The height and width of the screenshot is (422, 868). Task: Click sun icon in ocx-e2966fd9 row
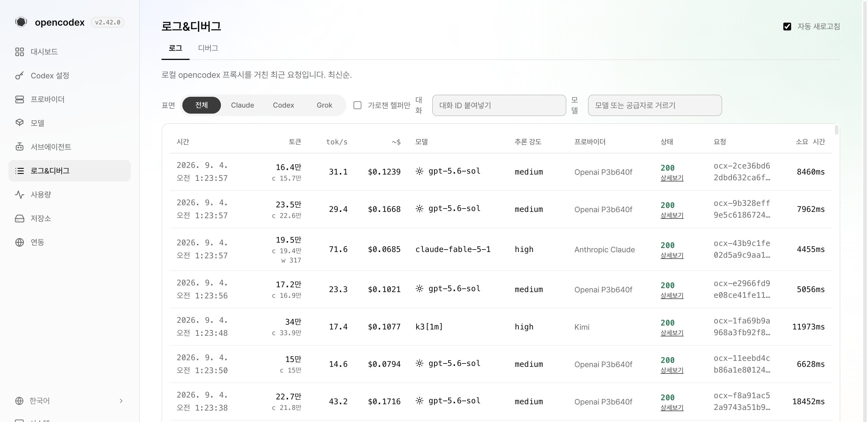(x=420, y=289)
